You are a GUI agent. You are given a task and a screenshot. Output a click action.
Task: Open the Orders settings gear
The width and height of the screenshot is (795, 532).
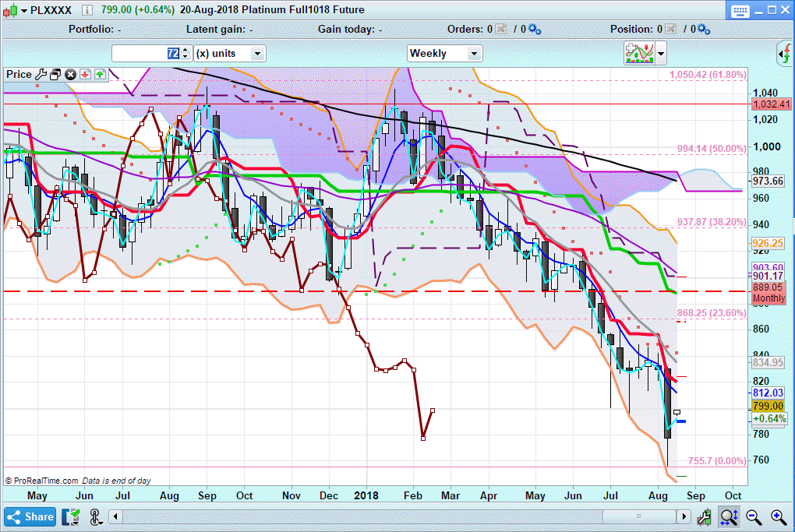[535, 30]
